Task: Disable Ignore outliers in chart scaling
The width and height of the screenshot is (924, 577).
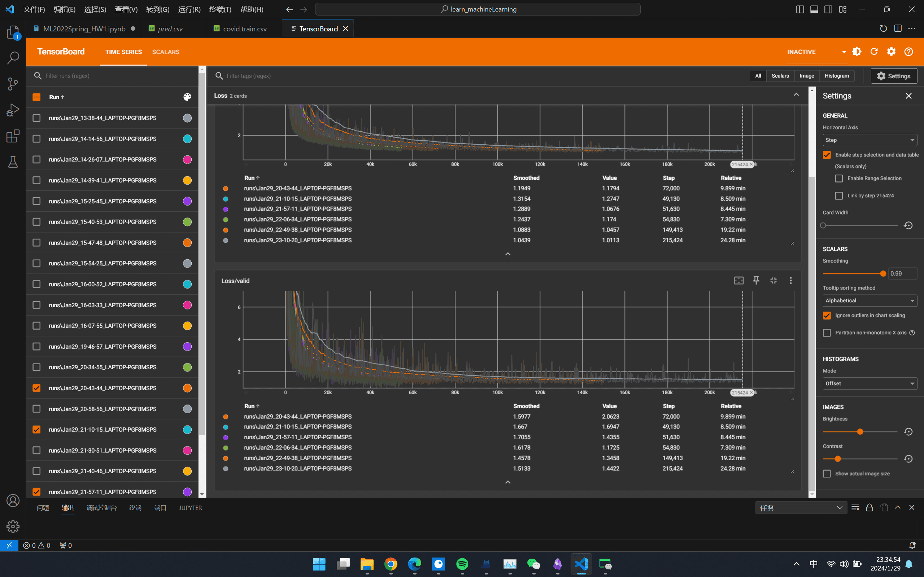Action: click(x=827, y=316)
